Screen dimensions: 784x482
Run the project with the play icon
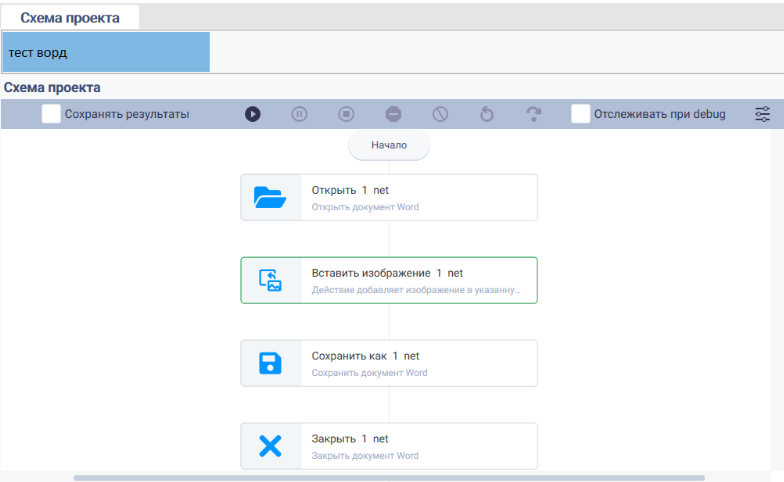point(252,114)
